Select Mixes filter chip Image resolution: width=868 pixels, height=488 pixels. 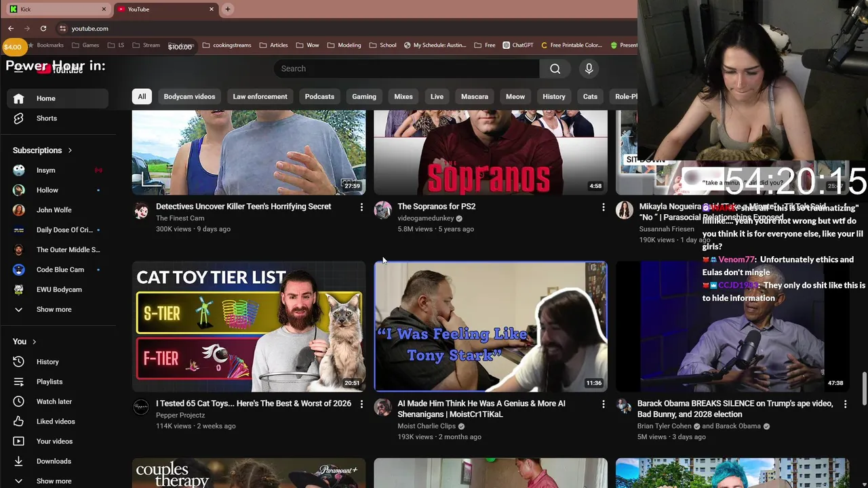(403, 96)
